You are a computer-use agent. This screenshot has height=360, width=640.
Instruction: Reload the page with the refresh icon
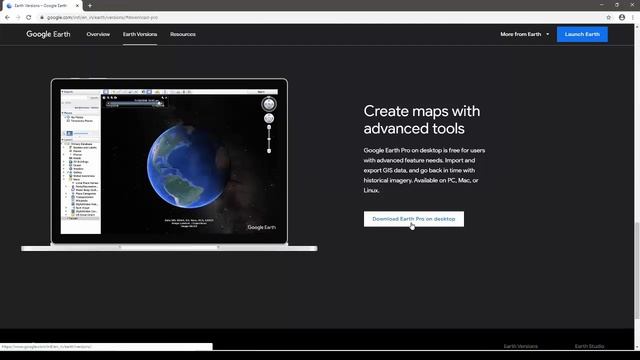[29, 18]
